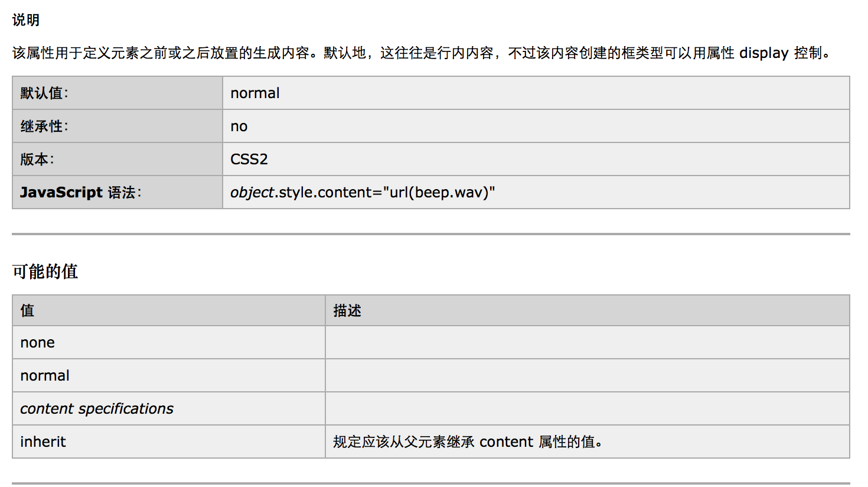Click the empty description cell beside none
This screenshot has height=487, width=868.
(588, 342)
